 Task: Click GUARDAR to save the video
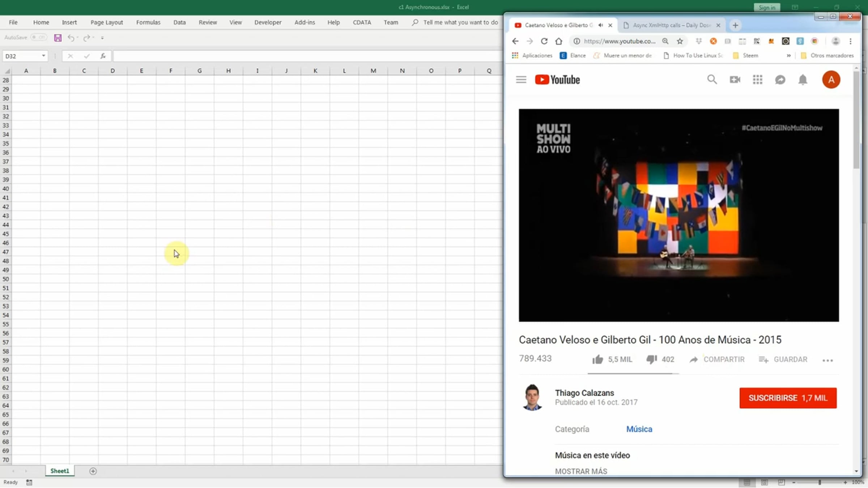[x=783, y=359]
